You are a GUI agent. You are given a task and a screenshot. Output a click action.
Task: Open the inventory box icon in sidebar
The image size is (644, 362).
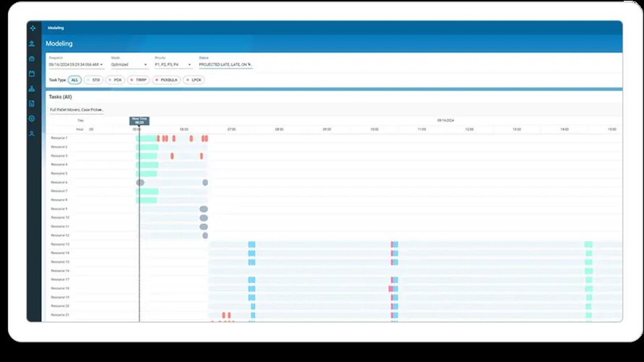[32, 59]
